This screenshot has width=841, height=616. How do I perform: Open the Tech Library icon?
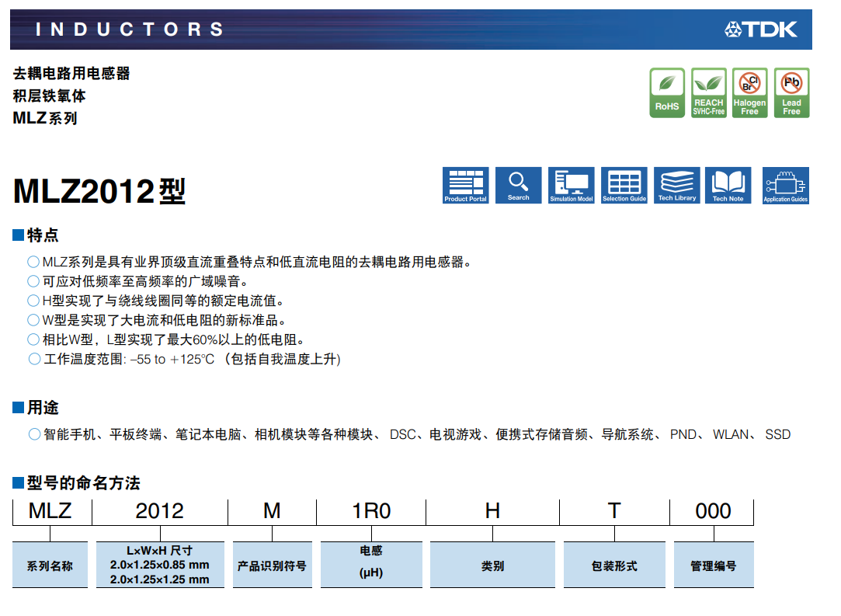[x=676, y=186]
